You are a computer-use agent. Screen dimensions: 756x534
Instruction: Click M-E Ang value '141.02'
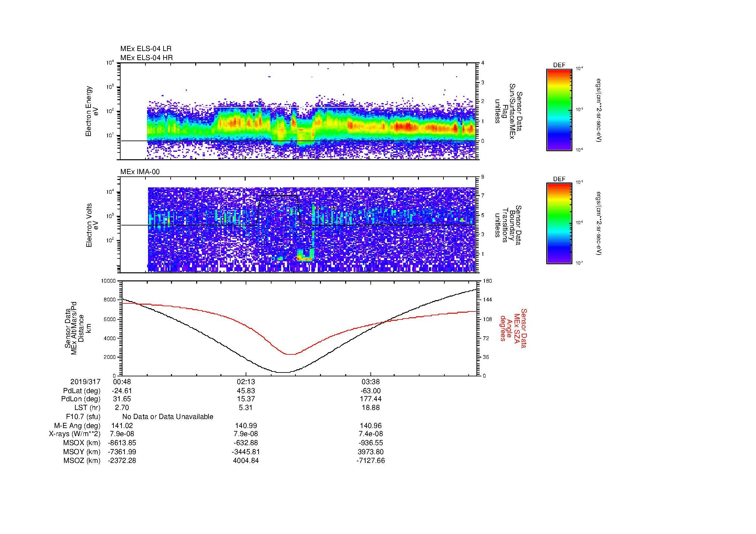[122, 425]
